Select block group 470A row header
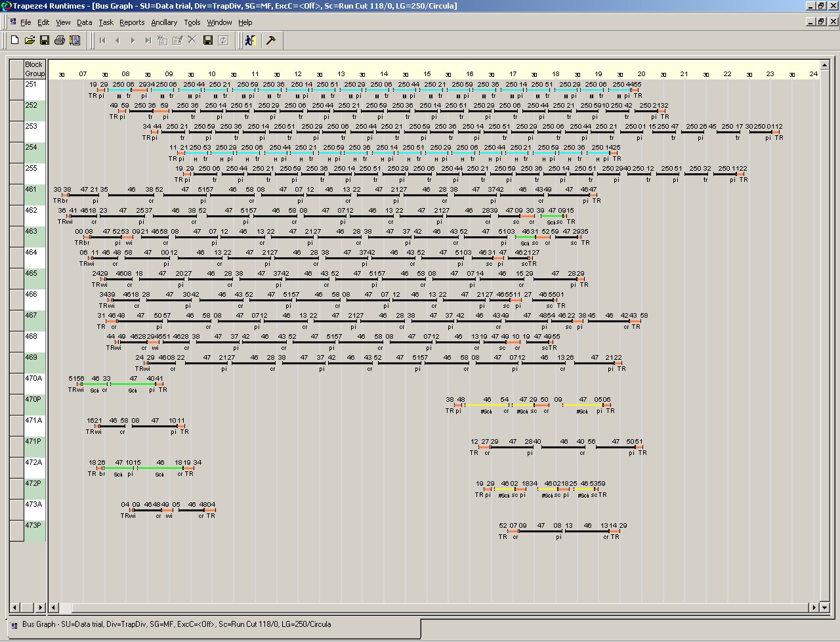This screenshot has height=642, width=840. (x=35, y=379)
